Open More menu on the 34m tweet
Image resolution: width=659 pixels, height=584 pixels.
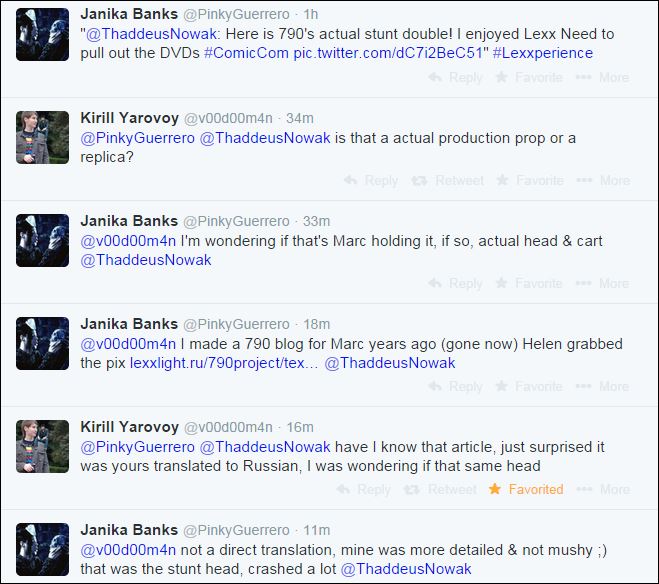pos(603,181)
